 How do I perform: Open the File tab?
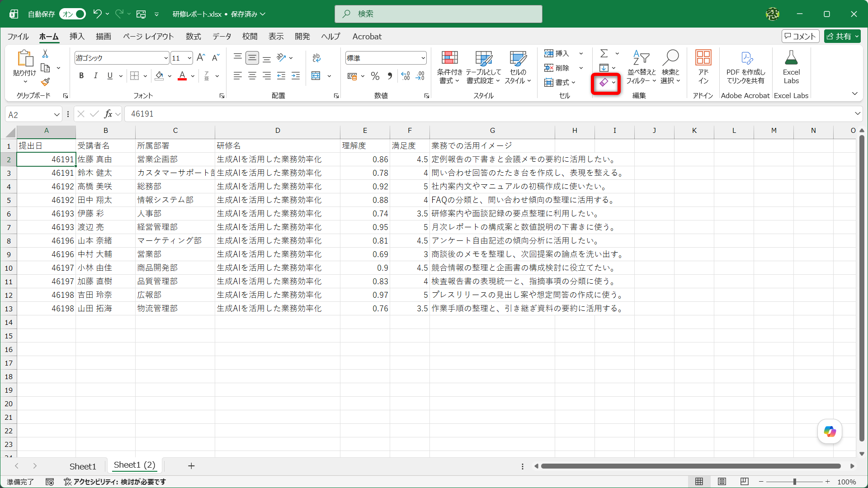point(18,37)
